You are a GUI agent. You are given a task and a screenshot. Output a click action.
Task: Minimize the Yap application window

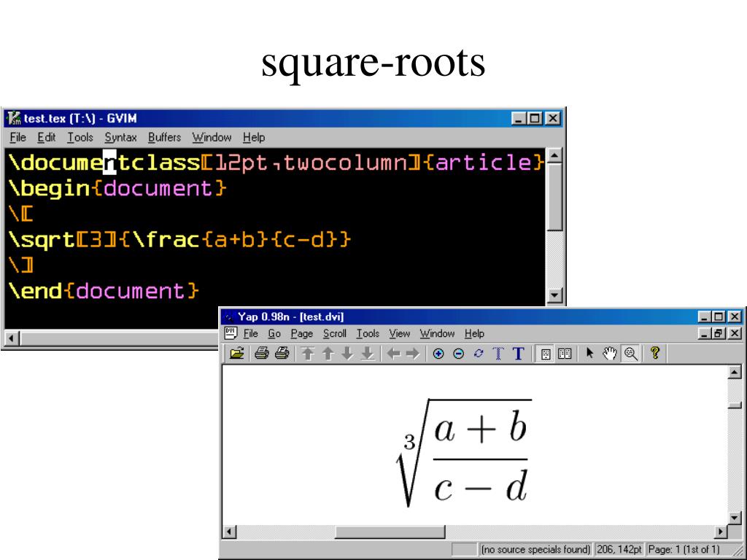click(x=705, y=316)
